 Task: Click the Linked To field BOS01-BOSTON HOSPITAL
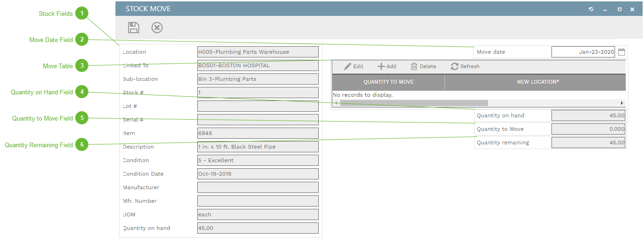(258, 65)
